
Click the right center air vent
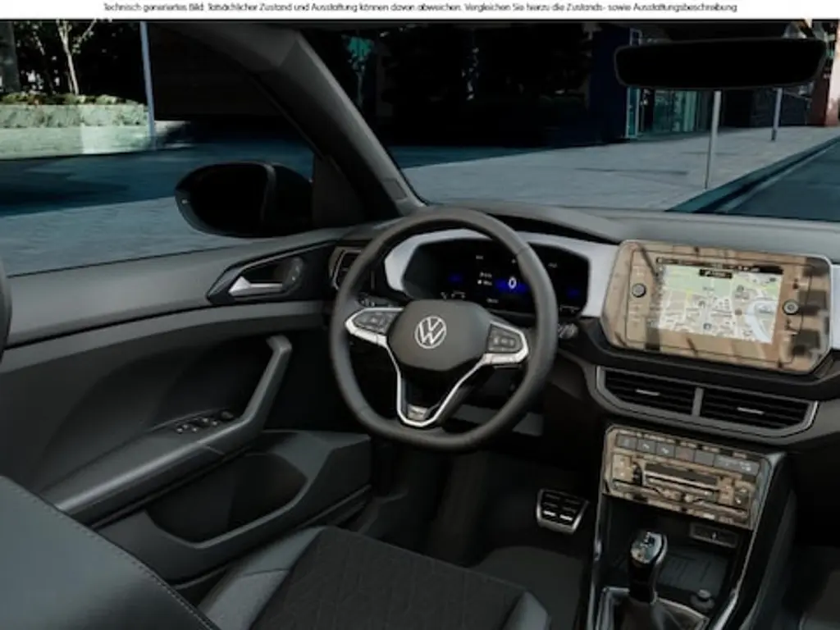tap(755, 407)
